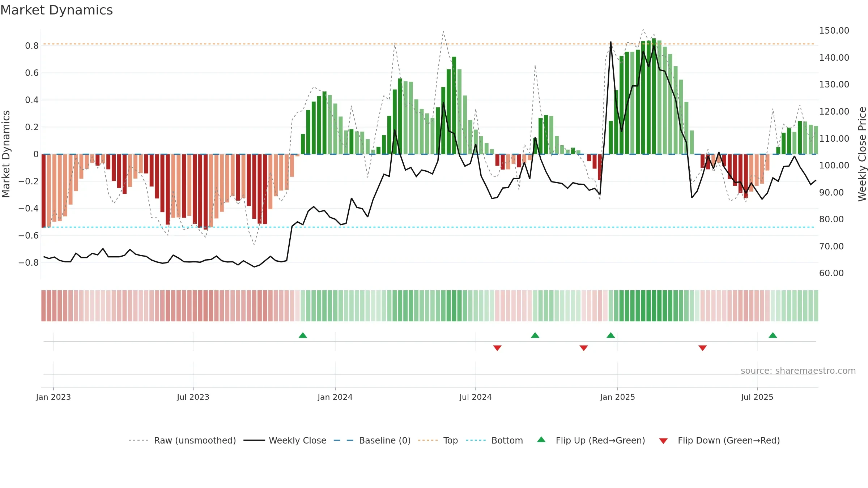This screenshot has width=868, height=488.
Task: Click the Jan 2023 x-axis label
Action: (x=54, y=397)
